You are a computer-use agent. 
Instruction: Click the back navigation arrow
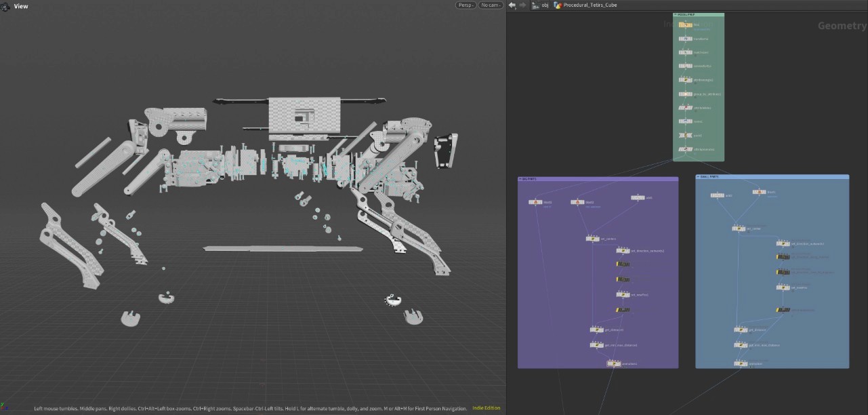click(512, 5)
